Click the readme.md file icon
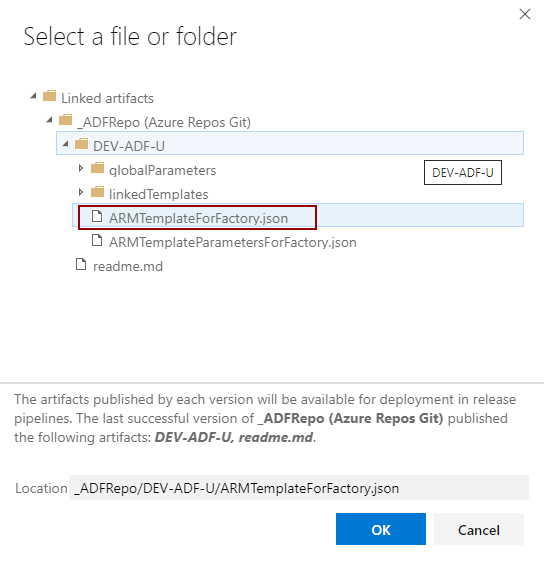This screenshot has width=544, height=565. pos(81,264)
